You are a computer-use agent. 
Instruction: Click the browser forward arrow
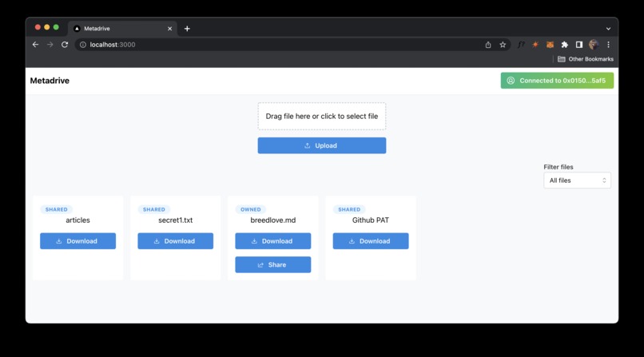50,45
